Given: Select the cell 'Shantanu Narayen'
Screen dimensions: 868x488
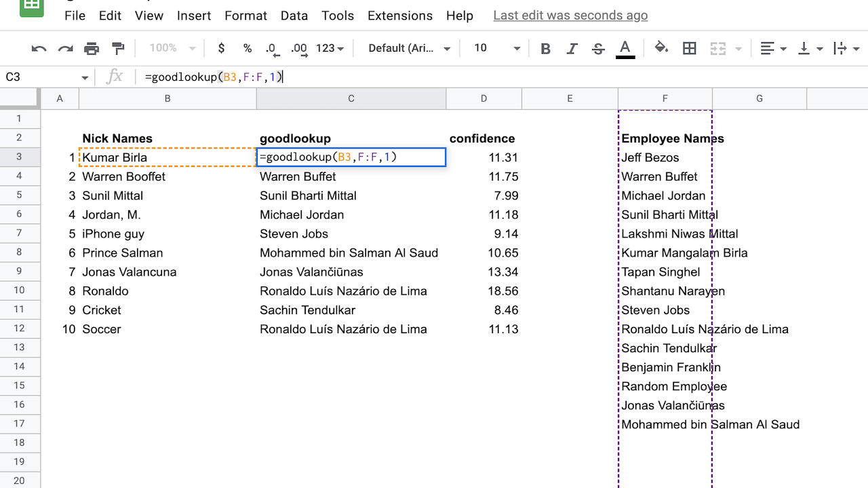Looking at the screenshot, I should [x=665, y=290].
